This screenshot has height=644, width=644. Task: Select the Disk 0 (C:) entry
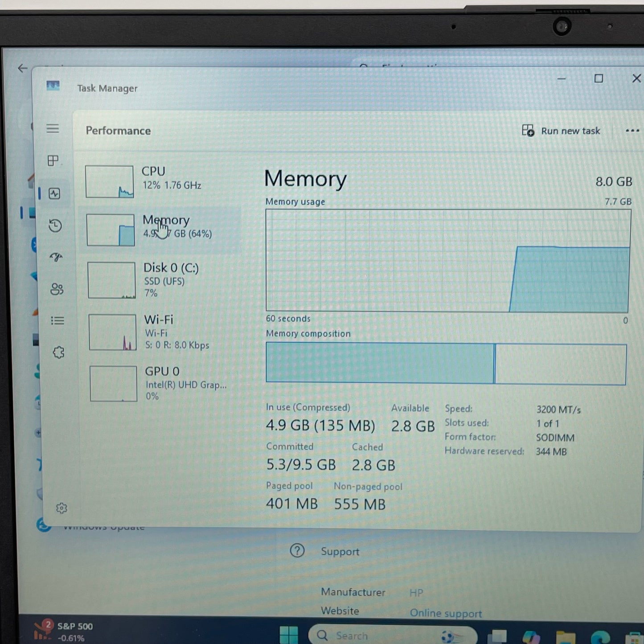[161, 280]
